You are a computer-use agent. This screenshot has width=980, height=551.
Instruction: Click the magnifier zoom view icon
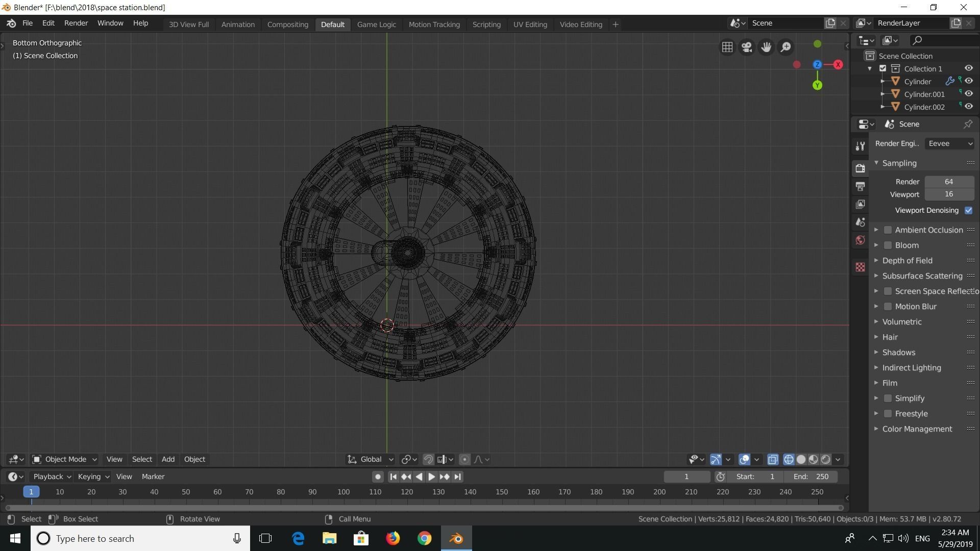(x=786, y=47)
